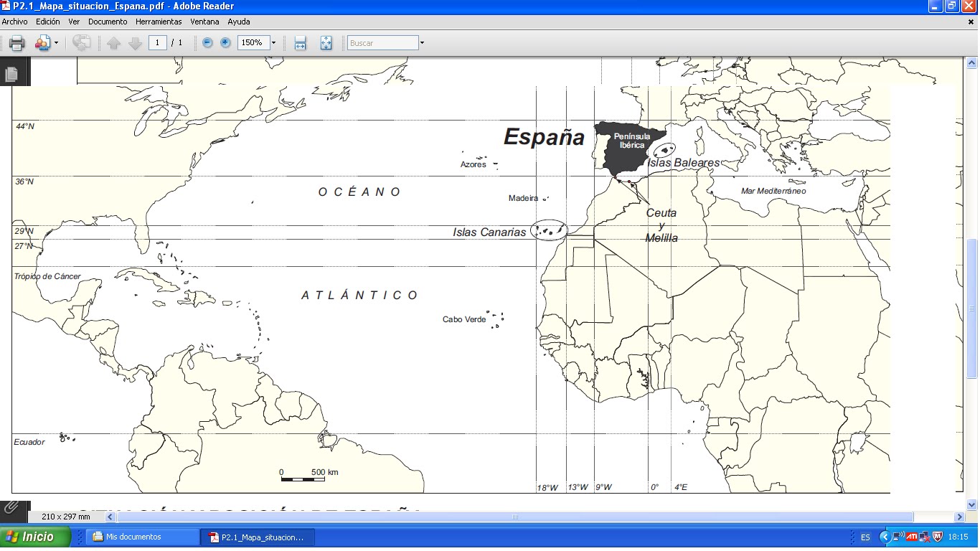Click the horizontal scrollbar left arrow

(110, 517)
